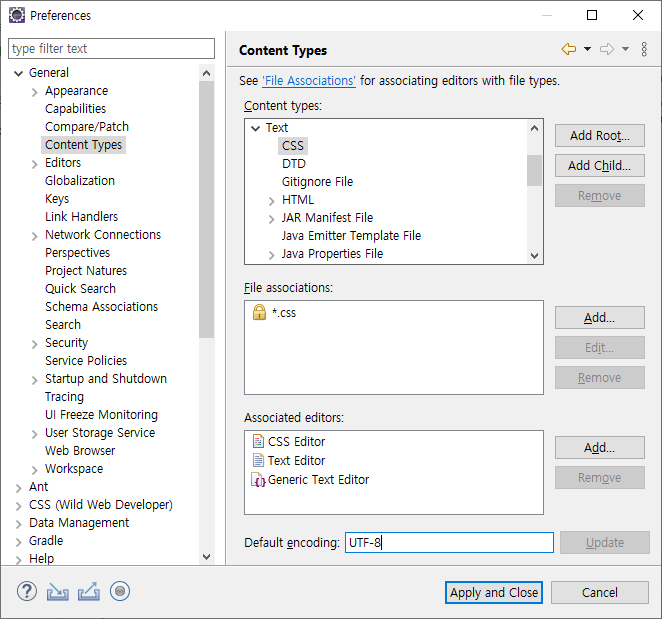The height and width of the screenshot is (619, 662).
Task: Select Globalization in the tree
Action: click(80, 181)
